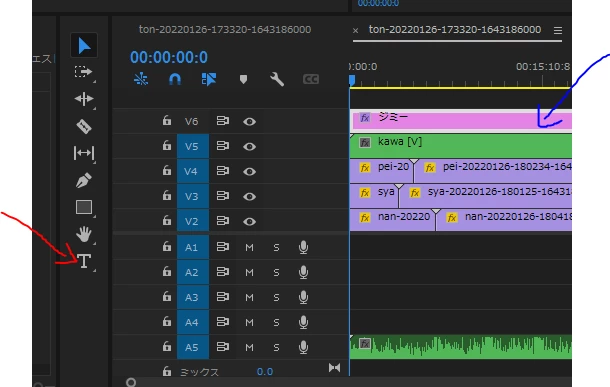Toggle the V6 track lock
610x387 pixels.
[x=167, y=121]
